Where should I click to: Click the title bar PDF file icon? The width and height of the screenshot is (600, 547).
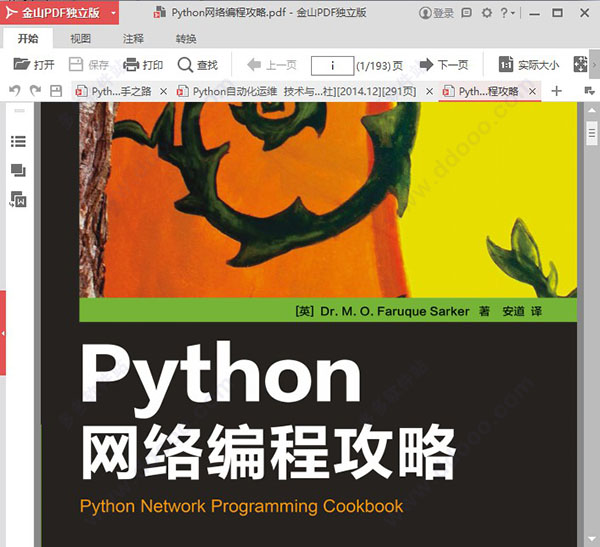[159, 13]
